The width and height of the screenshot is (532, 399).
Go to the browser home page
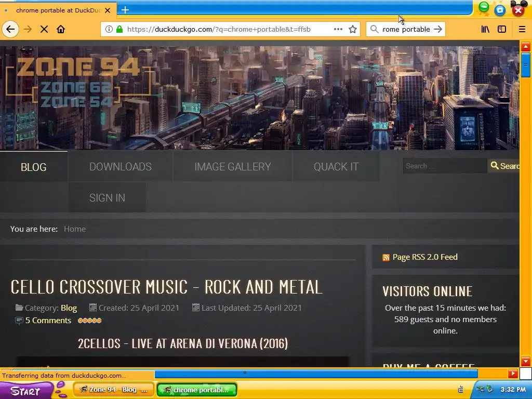pos(61,29)
